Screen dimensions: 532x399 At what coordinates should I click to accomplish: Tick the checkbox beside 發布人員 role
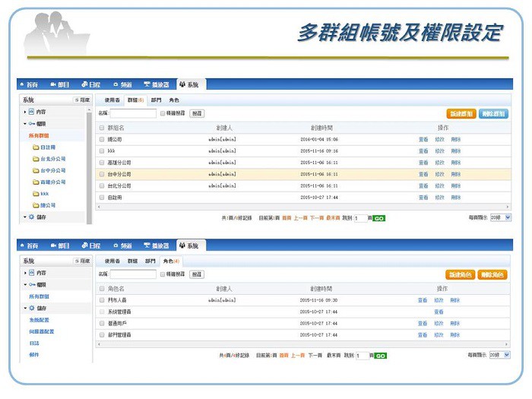(x=102, y=300)
